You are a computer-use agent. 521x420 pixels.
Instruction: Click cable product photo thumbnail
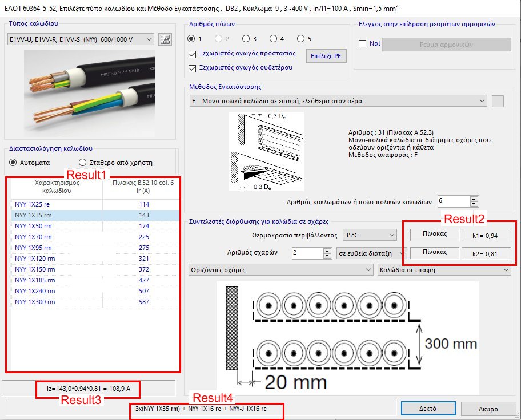click(89, 94)
